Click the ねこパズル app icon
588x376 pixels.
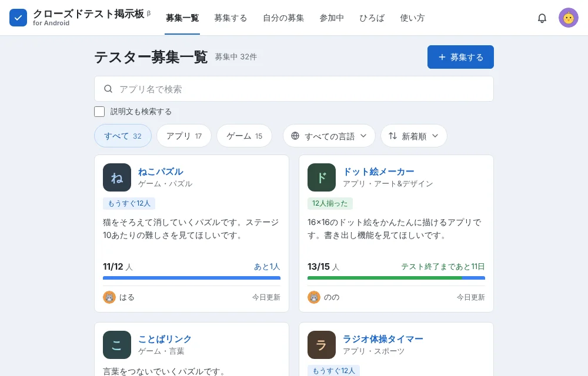click(117, 177)
